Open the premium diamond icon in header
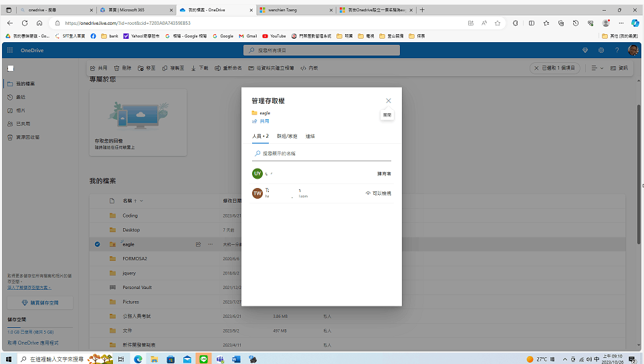Viewport: 644px width, 364px height. [585, 50]
